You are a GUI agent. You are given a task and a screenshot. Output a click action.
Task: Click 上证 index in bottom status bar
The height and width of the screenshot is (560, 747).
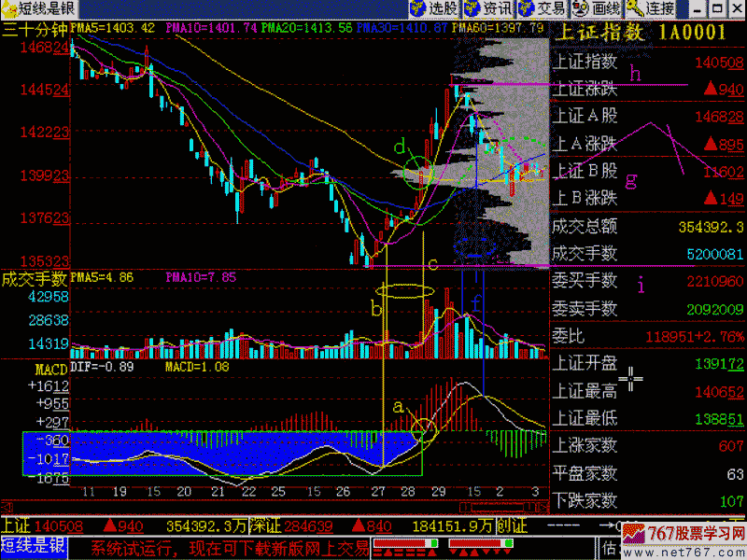pyautogui.click(x=16, y=525)
